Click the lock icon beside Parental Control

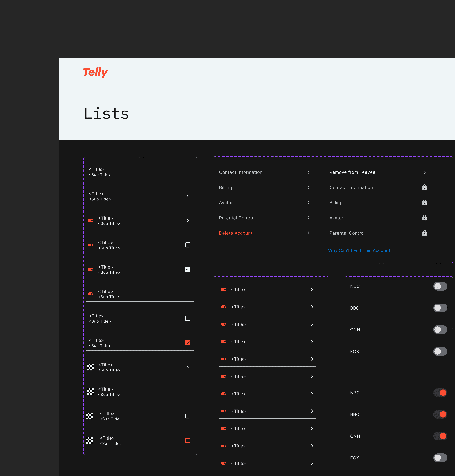(x=424, y=233)
